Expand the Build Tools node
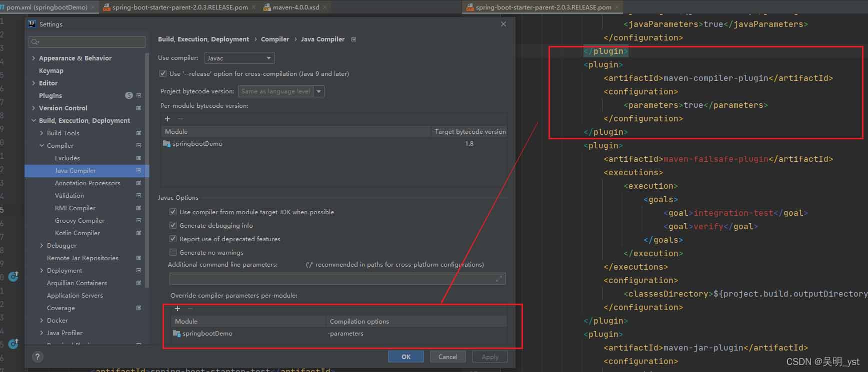 [41, 133]
